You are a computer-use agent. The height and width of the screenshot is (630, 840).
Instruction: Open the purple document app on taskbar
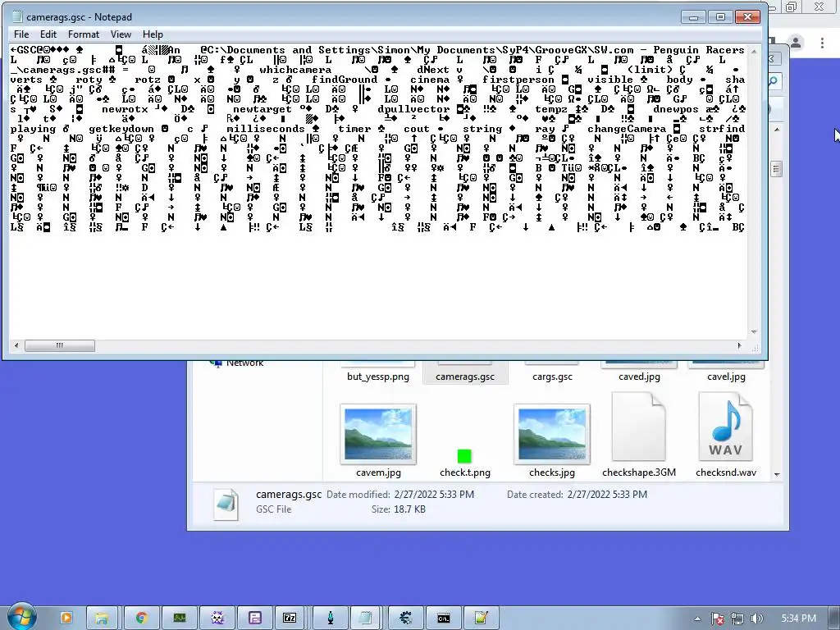[x=254, y=618]
